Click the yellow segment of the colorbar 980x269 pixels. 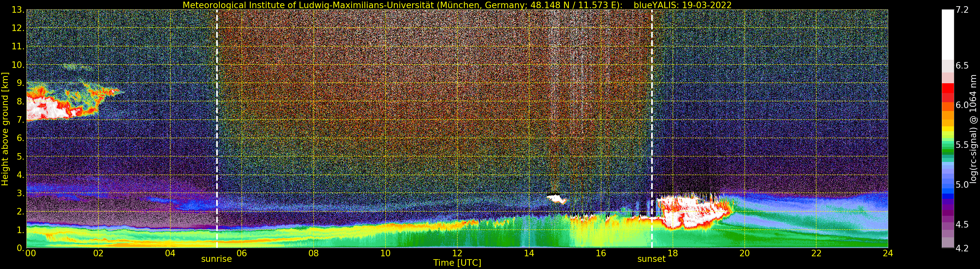point(948,129)
